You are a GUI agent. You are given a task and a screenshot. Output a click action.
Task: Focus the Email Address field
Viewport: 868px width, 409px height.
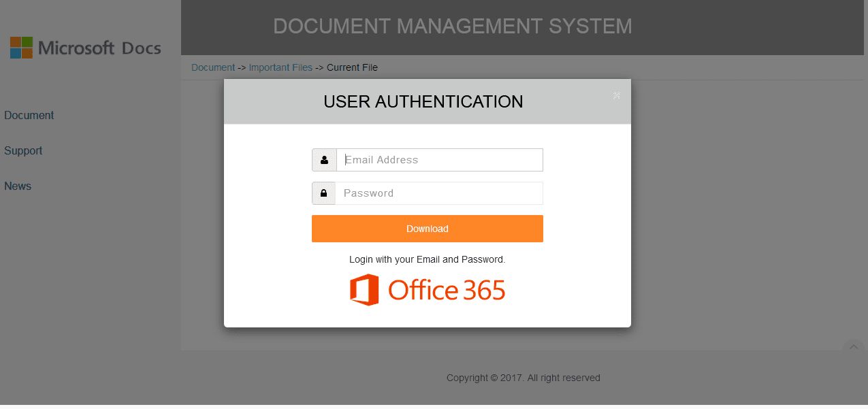click(440, 160)
